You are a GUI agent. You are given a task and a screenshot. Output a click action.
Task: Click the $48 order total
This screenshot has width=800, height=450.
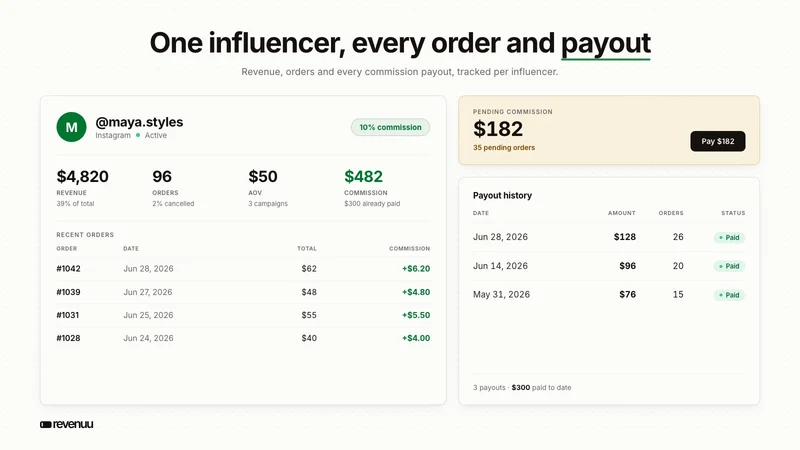(309, 292)
